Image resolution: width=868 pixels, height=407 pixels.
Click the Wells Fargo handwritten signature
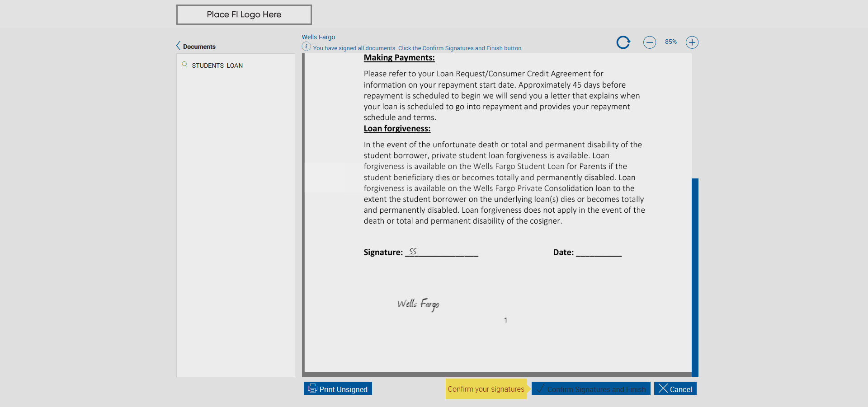(x=418, y=304)
